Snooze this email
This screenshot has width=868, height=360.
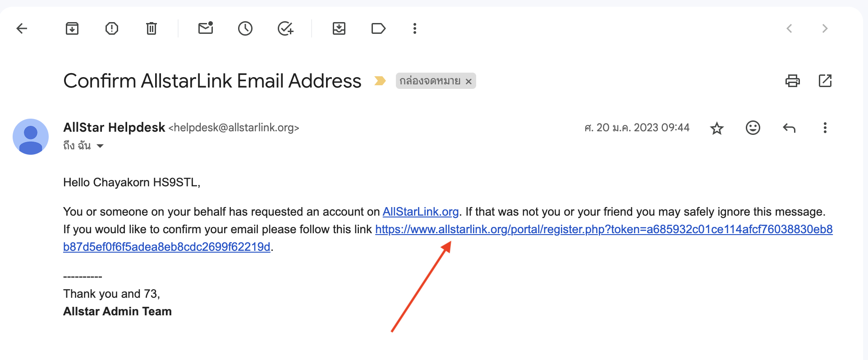[x=245, y=29]
